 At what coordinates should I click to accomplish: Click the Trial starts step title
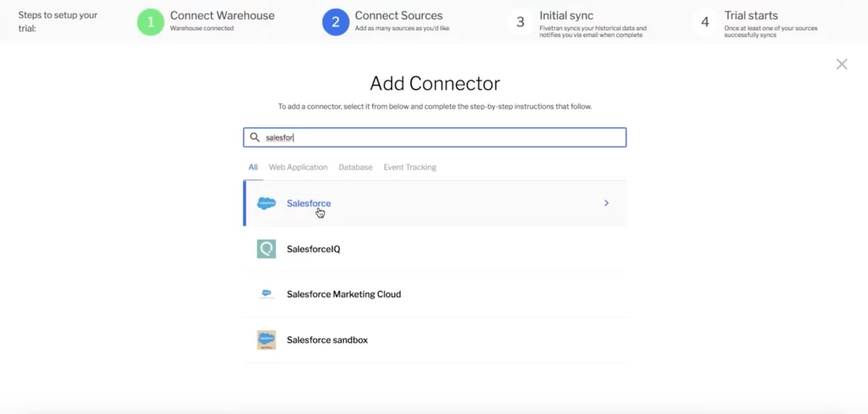[751, 15]
